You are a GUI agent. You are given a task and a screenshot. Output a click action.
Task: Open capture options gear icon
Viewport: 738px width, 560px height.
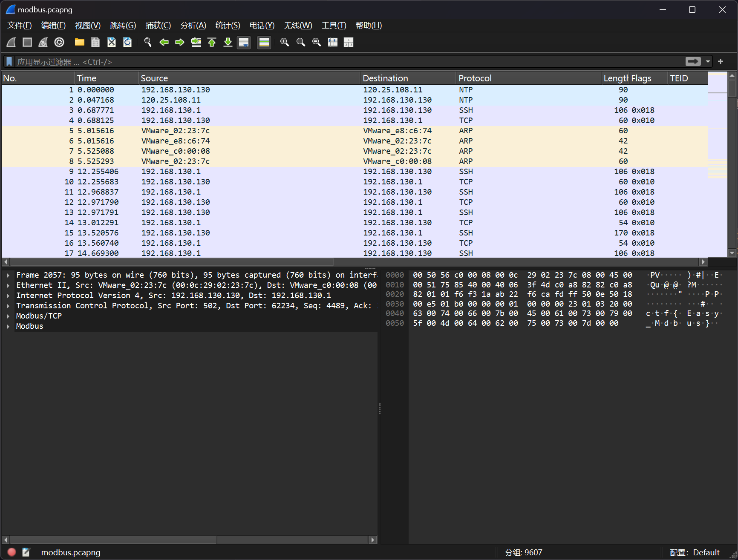tap(59, 42)
